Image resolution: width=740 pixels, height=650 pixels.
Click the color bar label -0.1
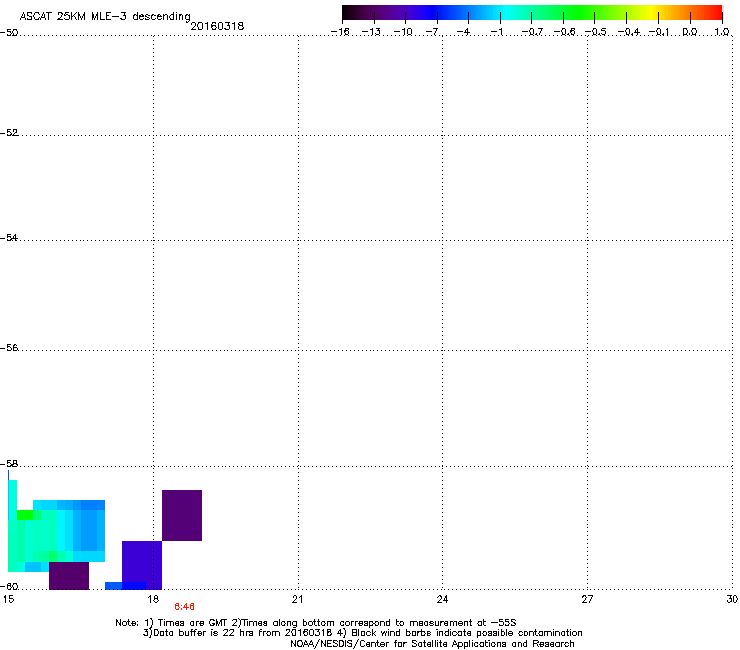tap(659, 32)
